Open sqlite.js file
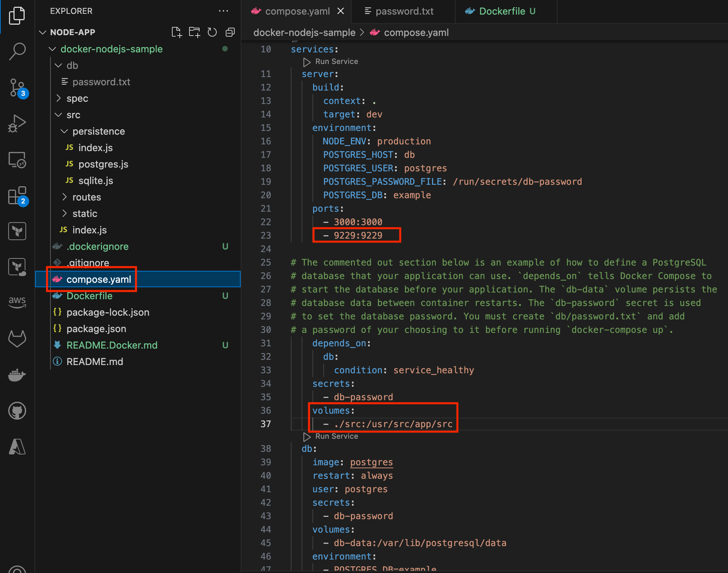This screenshot has height=573, width=728. pyautogui.click(x=138, y=181)
